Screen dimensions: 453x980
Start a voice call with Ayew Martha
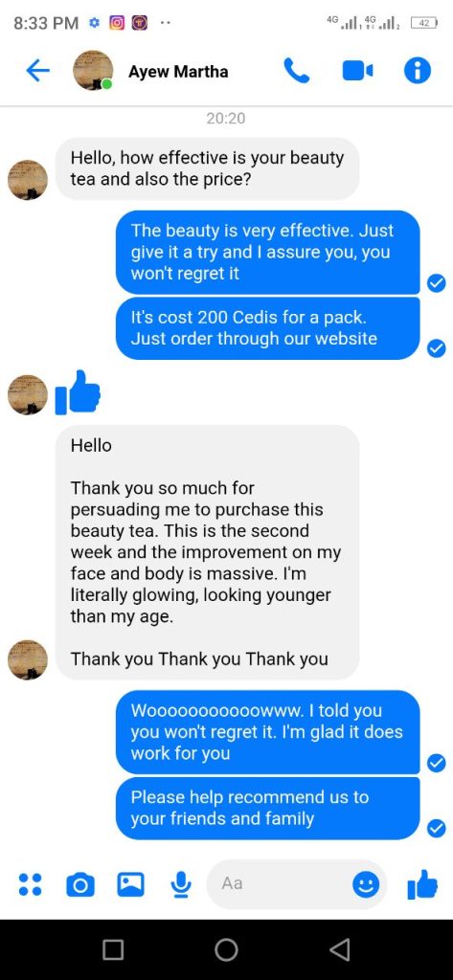297,71
